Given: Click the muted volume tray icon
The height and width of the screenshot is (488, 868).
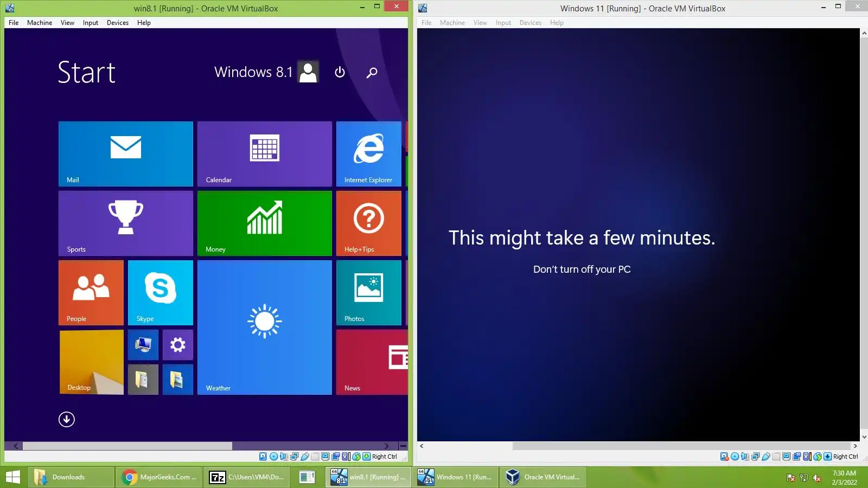Looking at the screenshot, I should click(x=817, y=478).
